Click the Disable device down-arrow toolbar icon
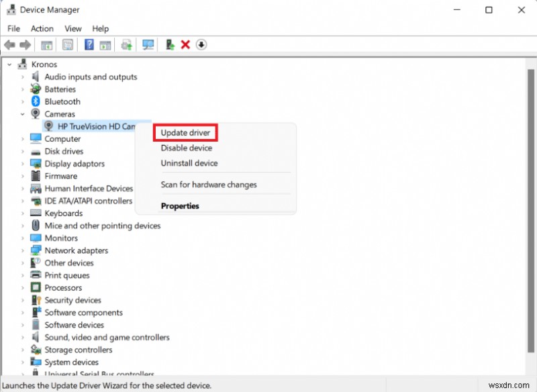 click(x=201, y=44)
